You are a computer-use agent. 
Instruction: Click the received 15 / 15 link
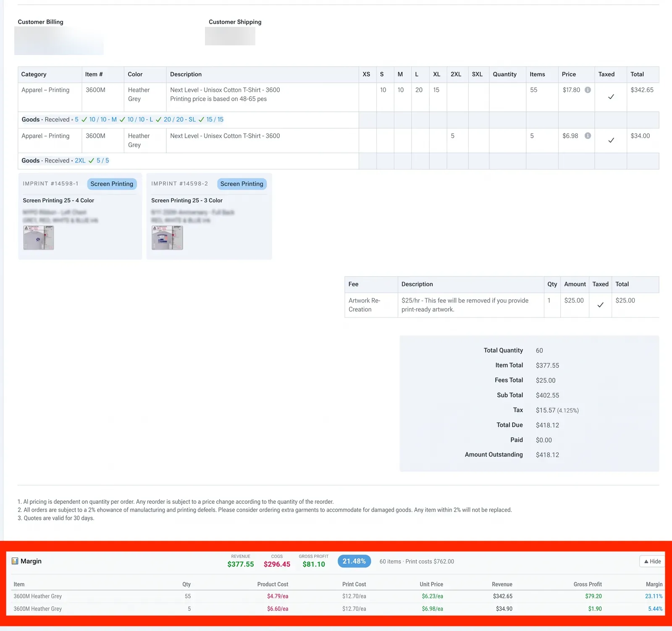click(x=215, y=119)
